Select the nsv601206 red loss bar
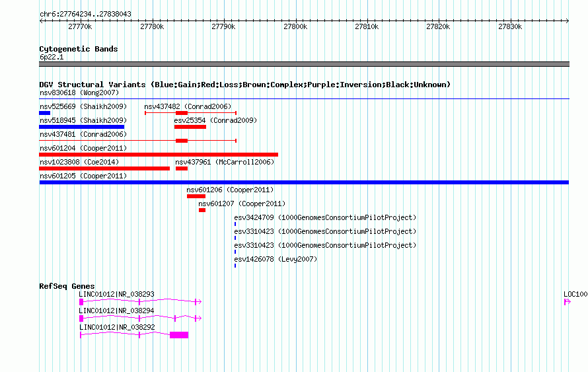Viewport: 588px width, 372px height. click(196, 196)
